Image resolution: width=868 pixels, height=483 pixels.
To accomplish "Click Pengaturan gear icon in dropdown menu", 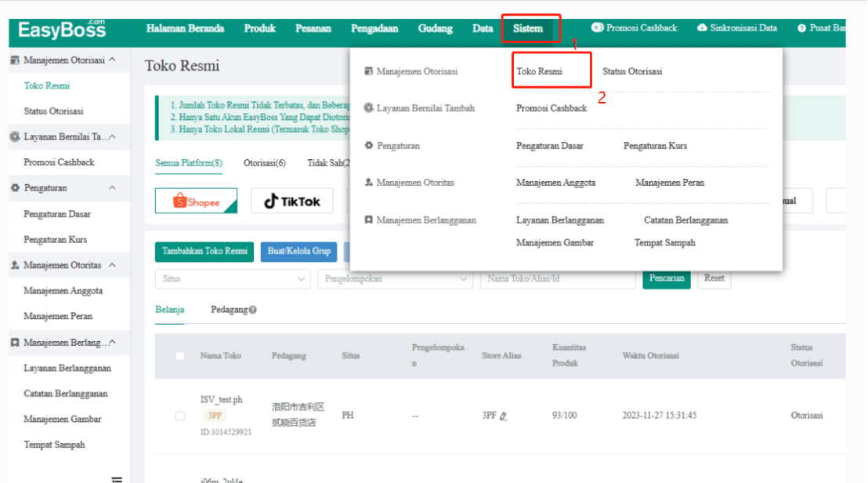I will [369, 145].
